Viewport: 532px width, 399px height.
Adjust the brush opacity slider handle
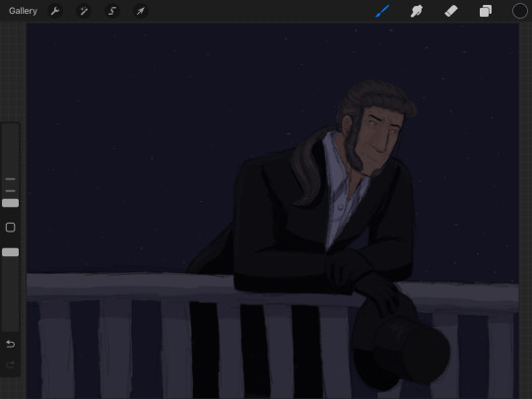click(x=11, y=252)
